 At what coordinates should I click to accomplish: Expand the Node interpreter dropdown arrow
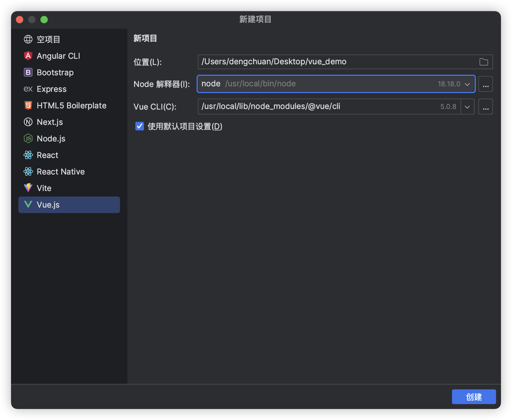point(467,84)
